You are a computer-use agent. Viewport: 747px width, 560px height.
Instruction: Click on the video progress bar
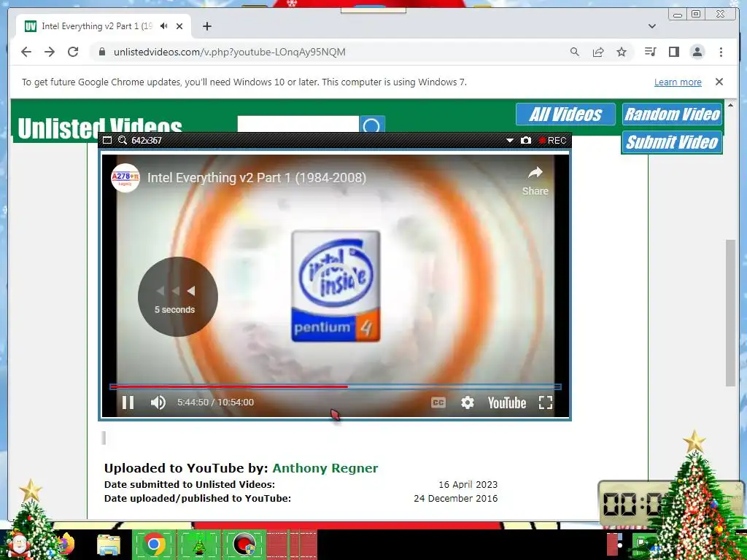tap(336, 386)
